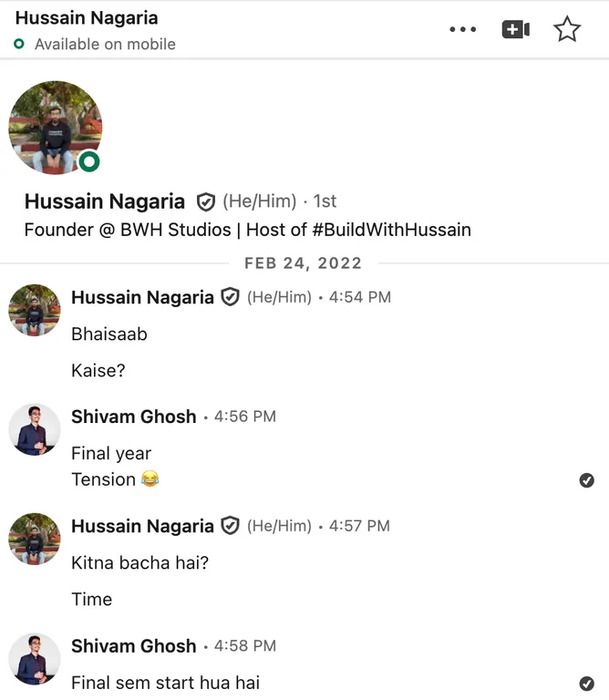Click the verified badge in the 4:57 PM message
This screenshot has height=700, width=609.
(230, 525)
